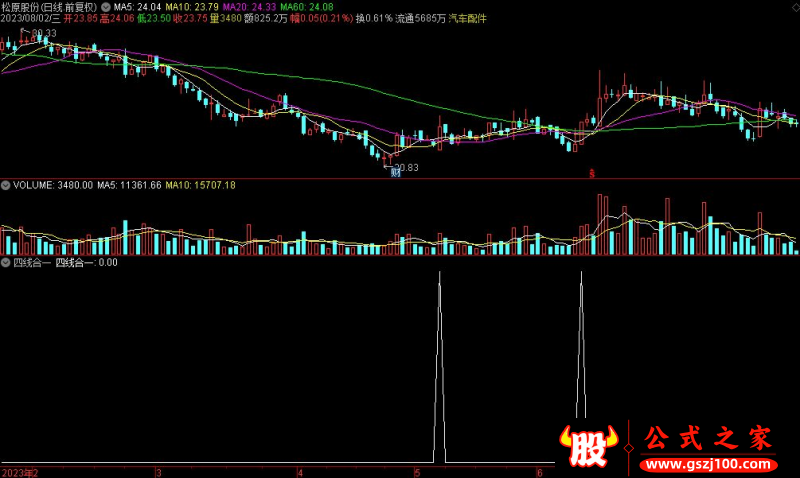Click the MA60: 24.08 label

pos(307,7)
